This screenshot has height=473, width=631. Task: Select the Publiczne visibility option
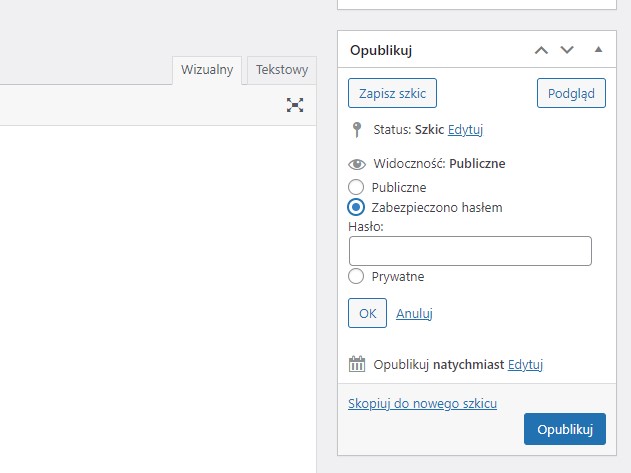click(x=356, y=187)
